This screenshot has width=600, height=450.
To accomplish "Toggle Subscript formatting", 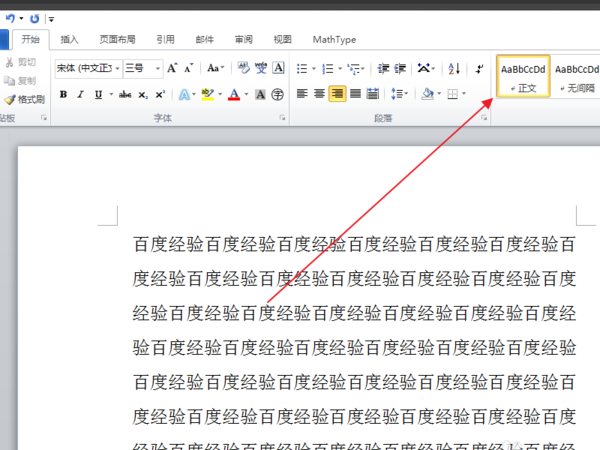I will pos(143,94).
